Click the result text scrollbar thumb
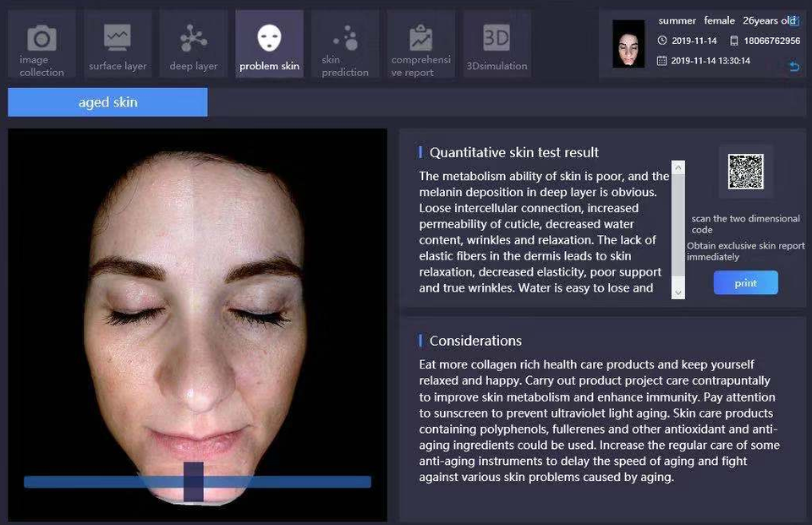Viewport: 812px width, 525px height. [x=678, y=225]
